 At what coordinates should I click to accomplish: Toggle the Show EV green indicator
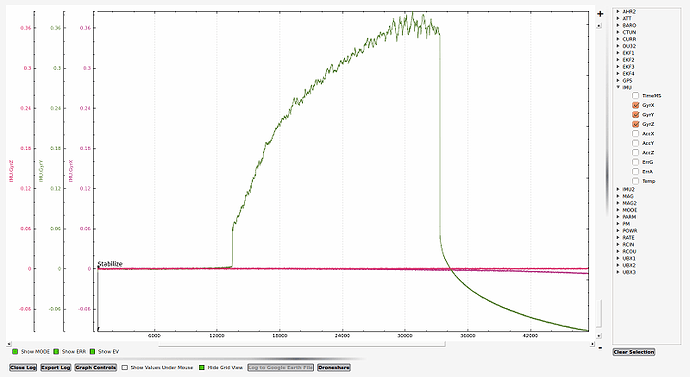click(x=92, y=351)
